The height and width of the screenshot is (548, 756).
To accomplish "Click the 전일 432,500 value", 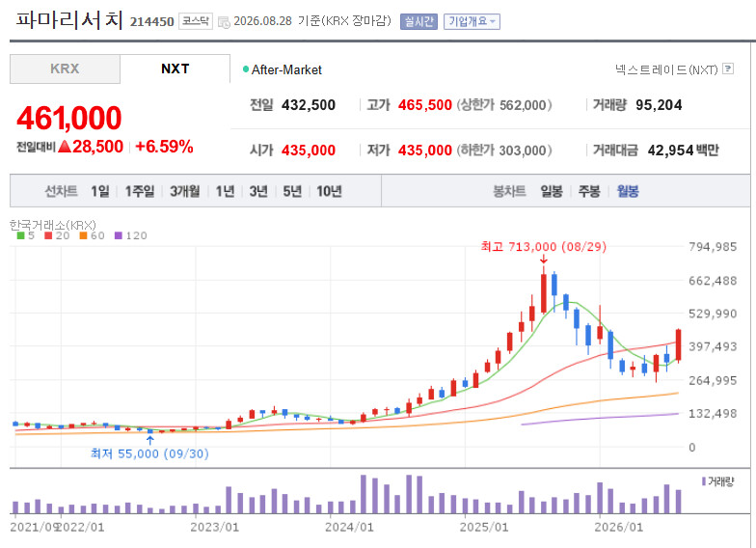I will tap(309, 105).
